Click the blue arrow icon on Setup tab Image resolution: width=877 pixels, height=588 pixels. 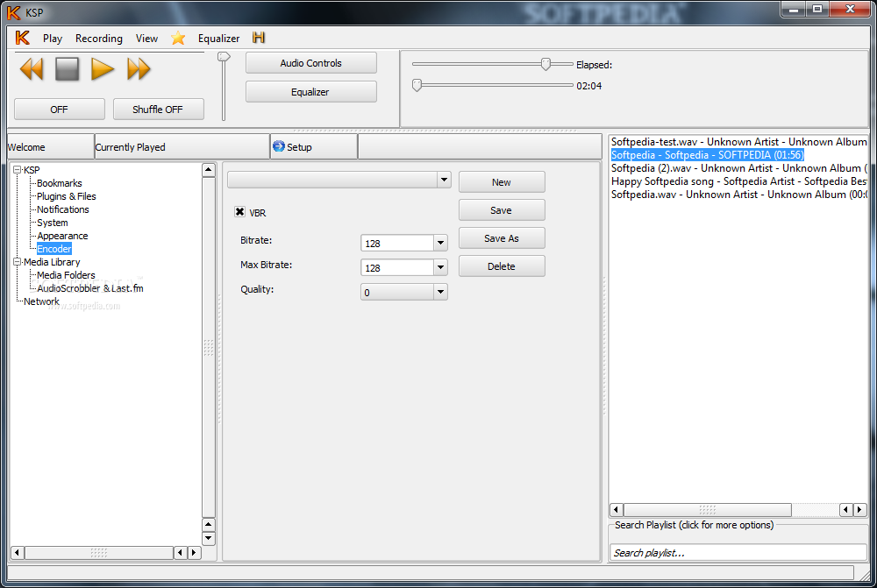[279, 146]
